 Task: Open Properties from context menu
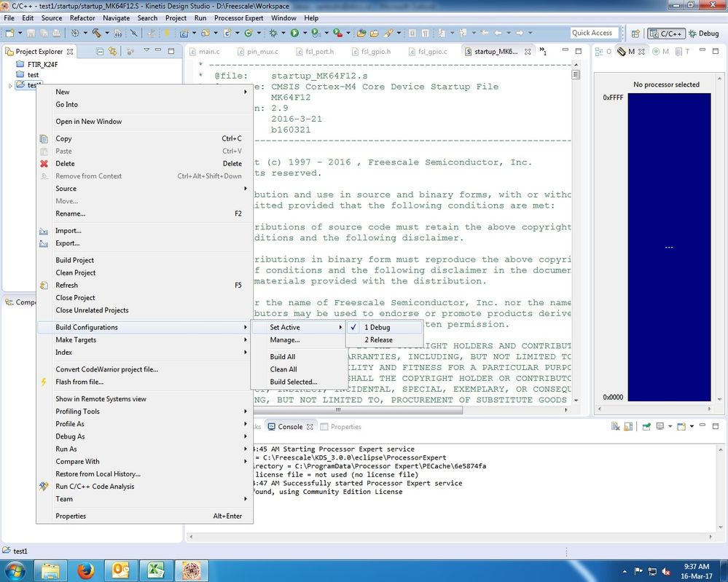(x=144, y=516)
